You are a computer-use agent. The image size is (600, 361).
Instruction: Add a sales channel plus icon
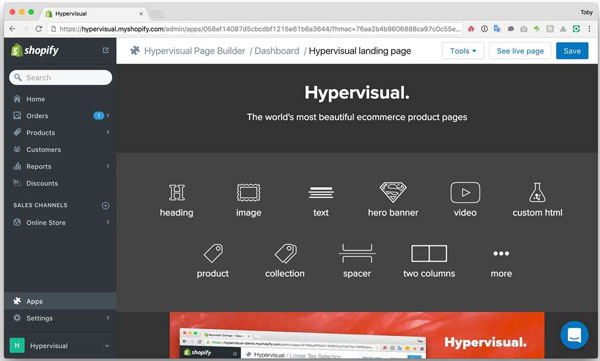tap(106, 206)
